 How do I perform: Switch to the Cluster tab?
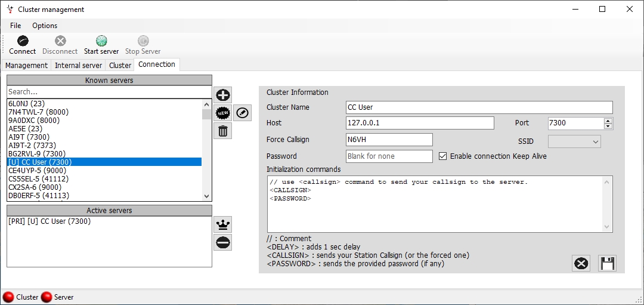[120, 65]
